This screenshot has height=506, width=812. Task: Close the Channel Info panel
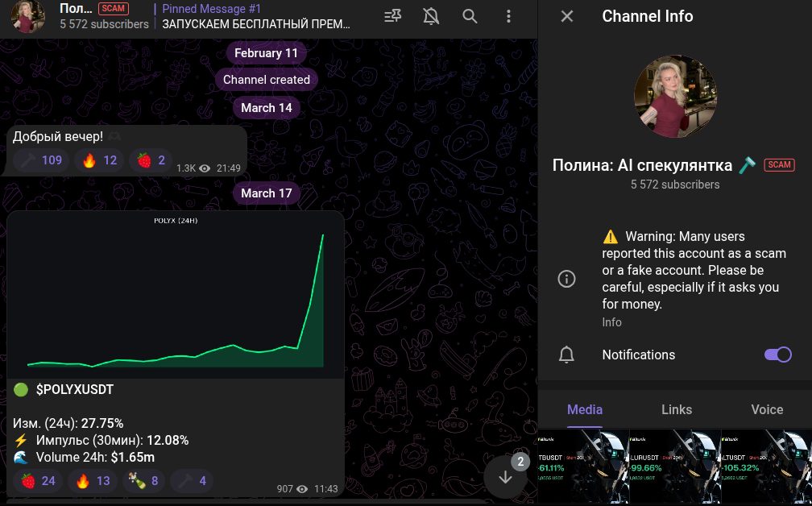(x=567, y=16)
